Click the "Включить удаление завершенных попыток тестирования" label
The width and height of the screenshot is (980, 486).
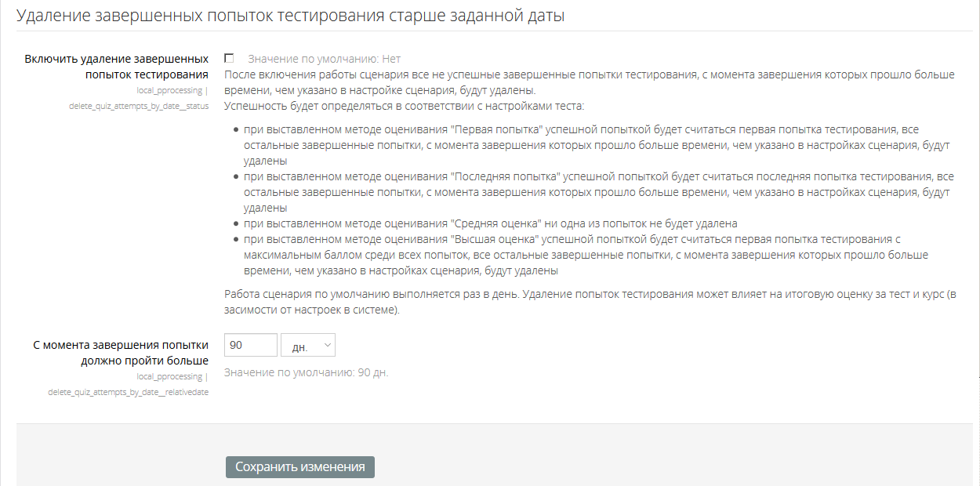click(x=116, y=67)
